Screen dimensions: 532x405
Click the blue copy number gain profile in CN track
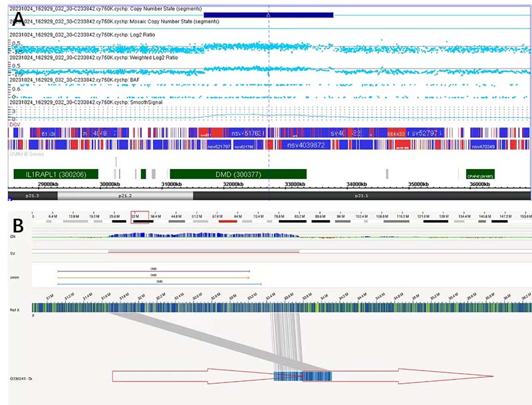203,235
